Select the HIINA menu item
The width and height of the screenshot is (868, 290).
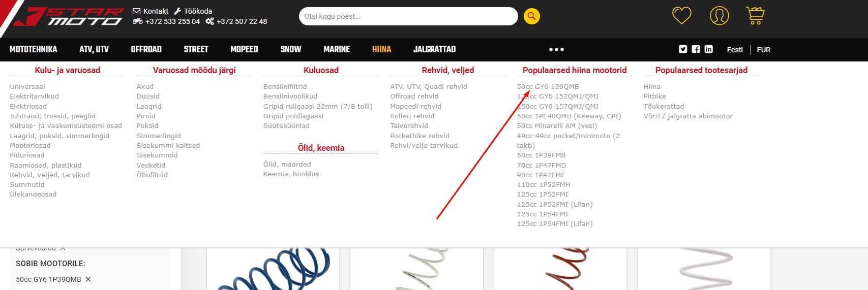[381, 49]
